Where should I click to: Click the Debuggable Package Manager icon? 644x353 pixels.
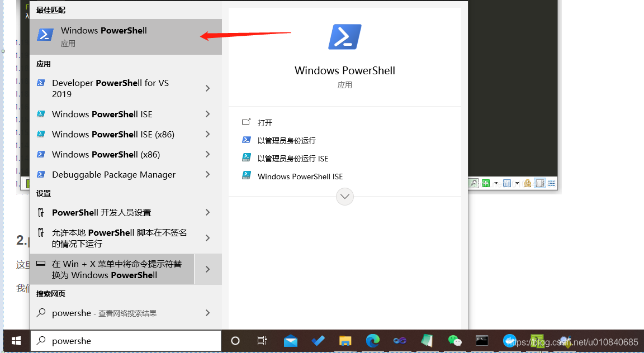click(x=41, y=174)
